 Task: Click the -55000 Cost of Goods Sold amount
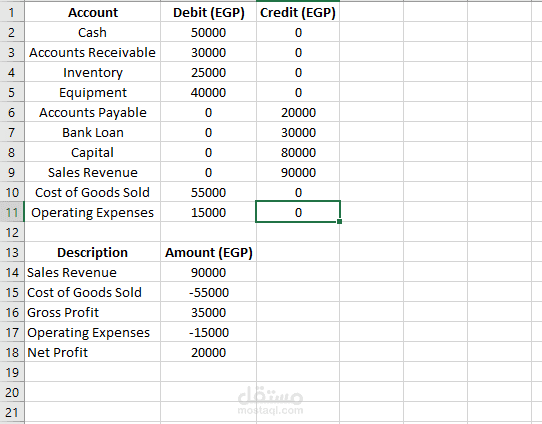(x=208, y=292)
